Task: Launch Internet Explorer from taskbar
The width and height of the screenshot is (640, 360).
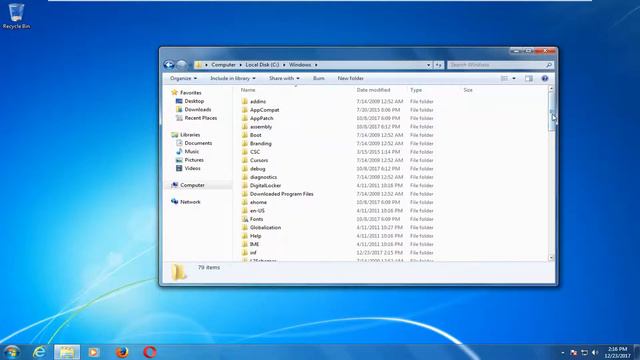Action: (x=40, y=352)
